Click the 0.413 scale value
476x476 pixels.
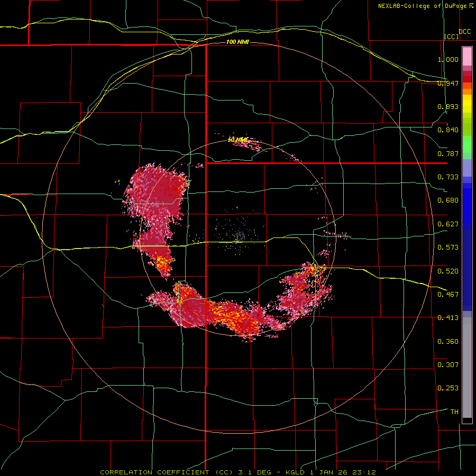[x=448, y=318]
